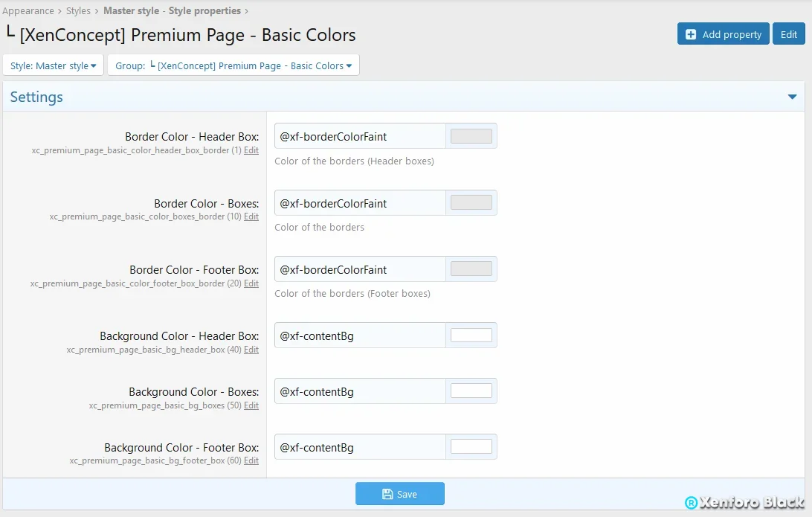Click the Edit button in the header

[789, 34]
